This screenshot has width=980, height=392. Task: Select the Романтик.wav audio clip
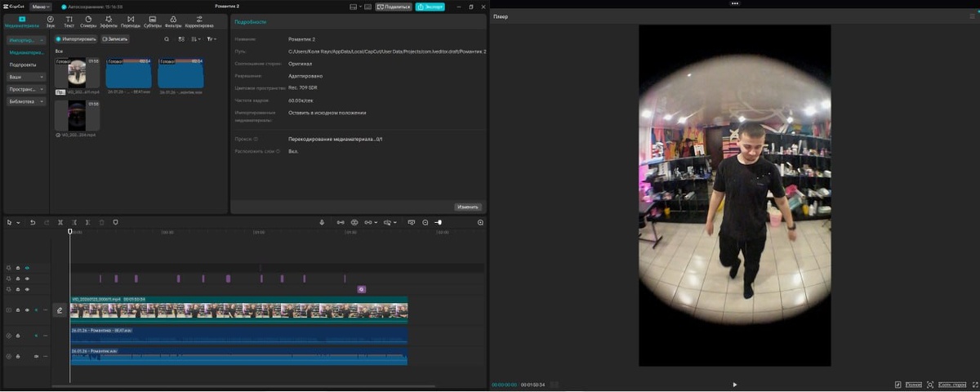[x=238, y=356]
